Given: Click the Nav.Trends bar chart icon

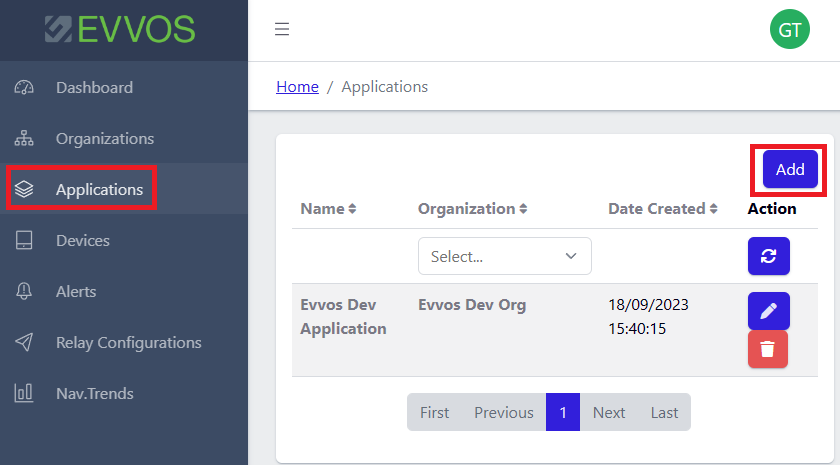Looking at the screenshot, I should coord(24,393).
